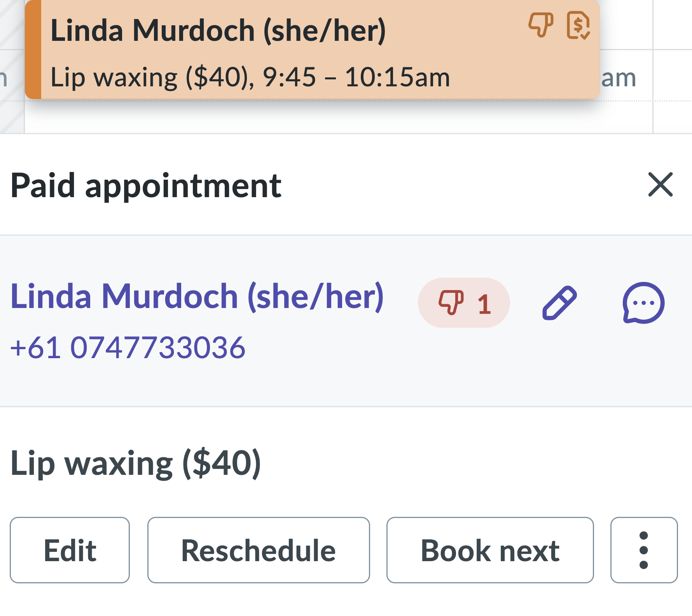Image resolution: width=692 pixels, height=616 pixels.
Task: Close the Paid appointment panel
Action: tap(660, 184)
